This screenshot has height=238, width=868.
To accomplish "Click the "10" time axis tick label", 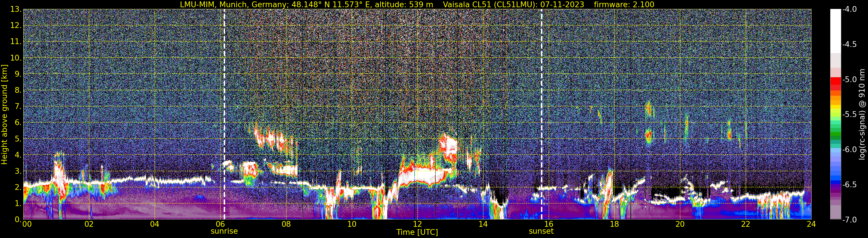I will pos(352,224).
